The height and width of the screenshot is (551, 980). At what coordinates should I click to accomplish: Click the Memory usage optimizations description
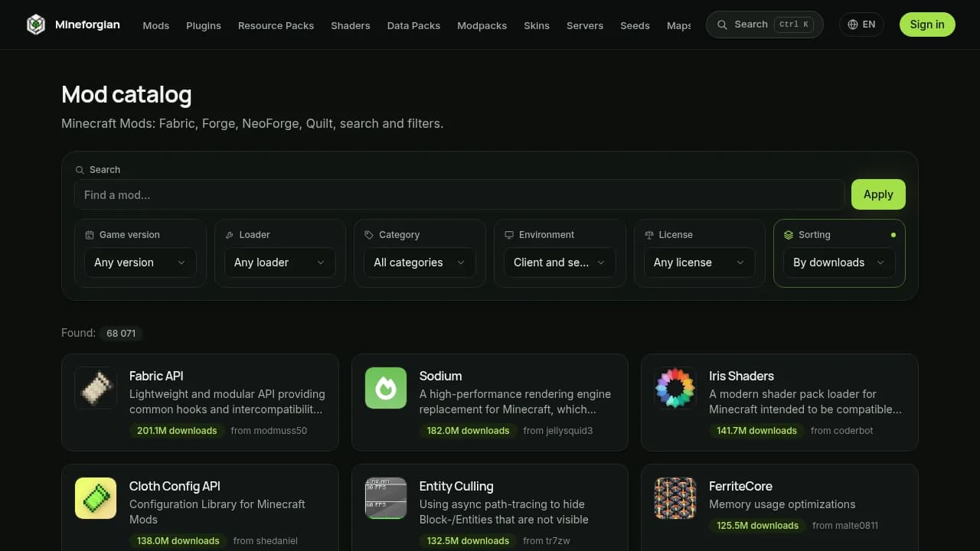[782, 504]
